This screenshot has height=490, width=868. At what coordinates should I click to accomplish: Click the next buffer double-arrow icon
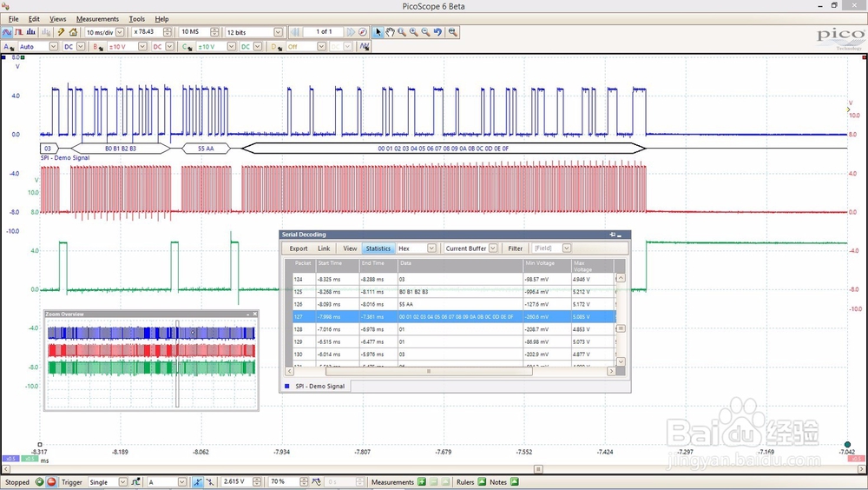click(x=351, y=32)
